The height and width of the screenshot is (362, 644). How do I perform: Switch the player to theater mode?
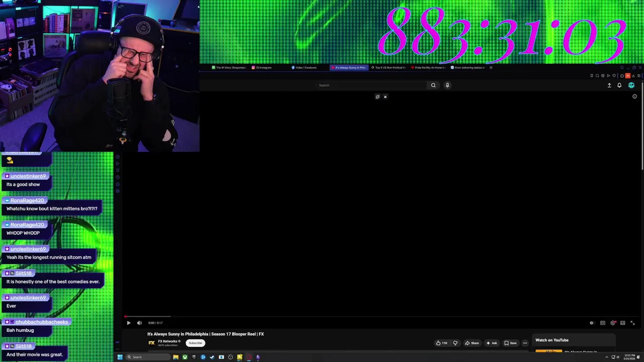[623, 323]
